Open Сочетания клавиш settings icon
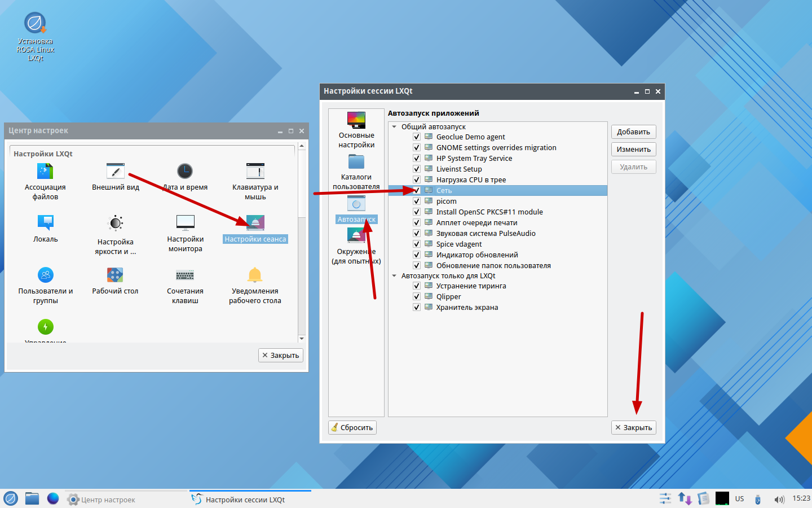812x508 pixels. [x=185, y=275]
